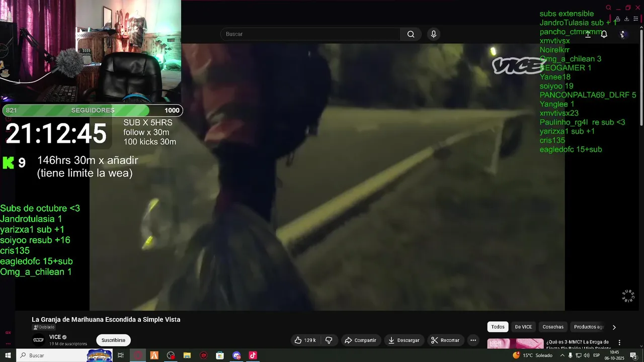Screen dimensions: 644x362
Task: Show hidden system tray icons
Action: coord(562,355)
